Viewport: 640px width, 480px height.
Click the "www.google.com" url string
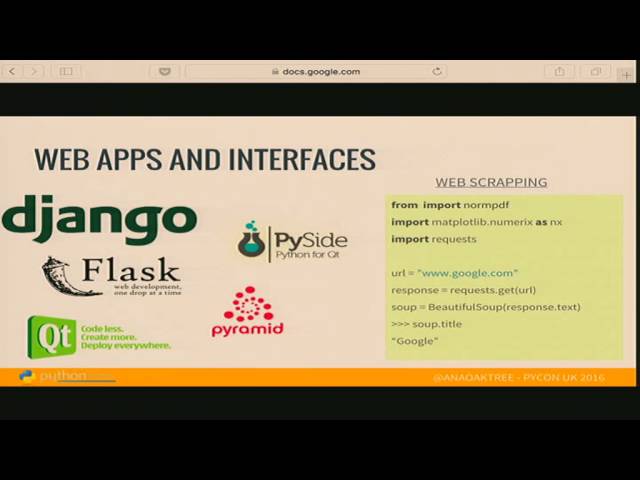[x=468, y=273]
